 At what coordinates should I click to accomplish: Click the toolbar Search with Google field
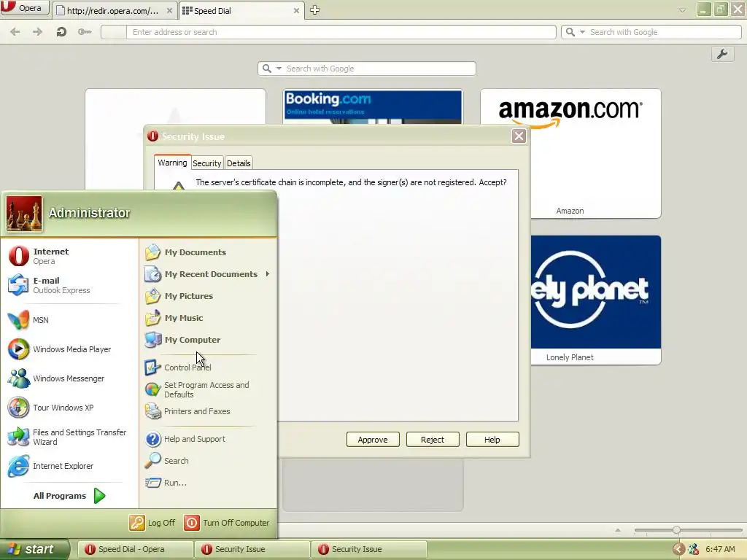664,32
